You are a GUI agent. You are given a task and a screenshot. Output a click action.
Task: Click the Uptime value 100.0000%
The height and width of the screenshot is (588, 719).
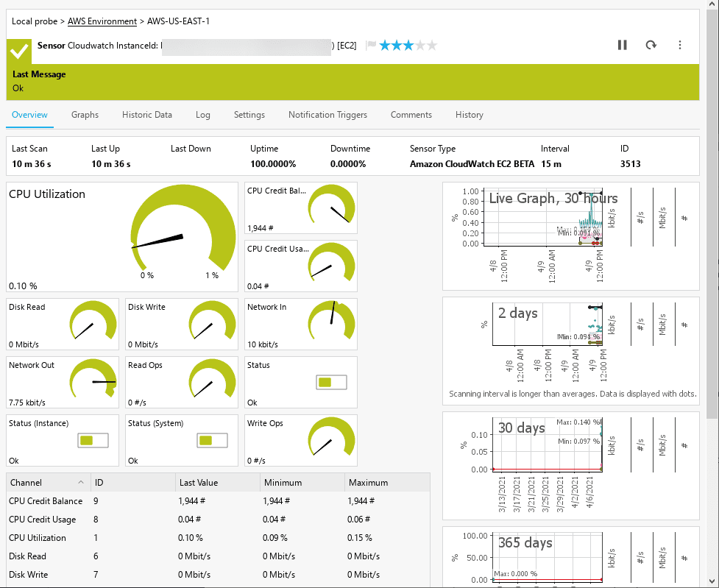pos(273,163)
